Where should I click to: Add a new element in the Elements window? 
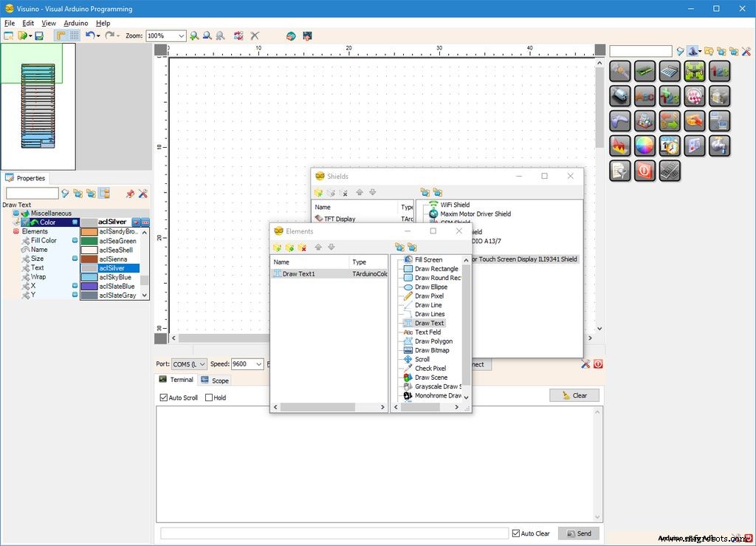pos(278,248)
